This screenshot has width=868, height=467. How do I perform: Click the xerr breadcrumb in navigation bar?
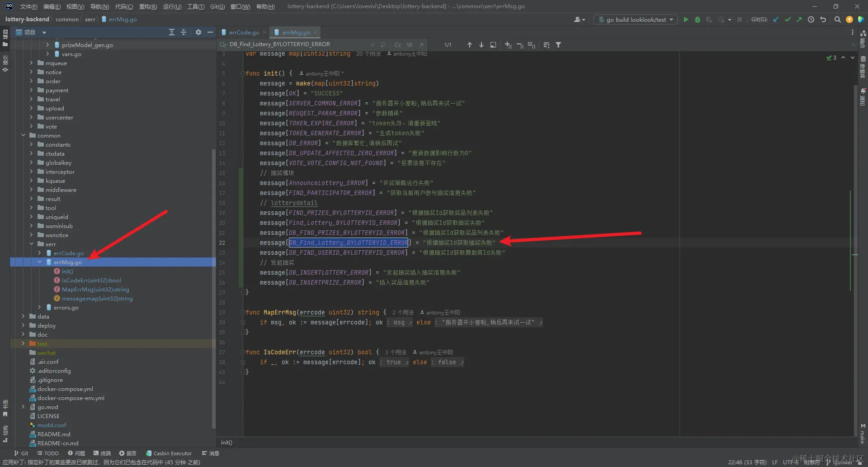pyautogui.click(x=90, y=19)
